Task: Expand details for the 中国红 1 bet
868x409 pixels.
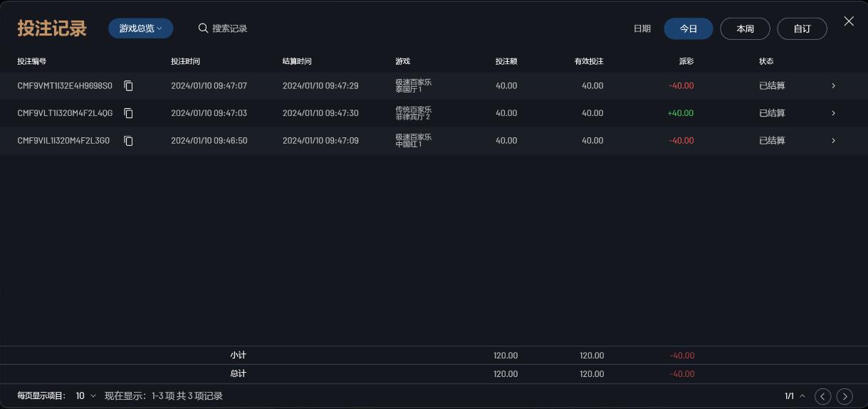Action: [x=834, y=141]
